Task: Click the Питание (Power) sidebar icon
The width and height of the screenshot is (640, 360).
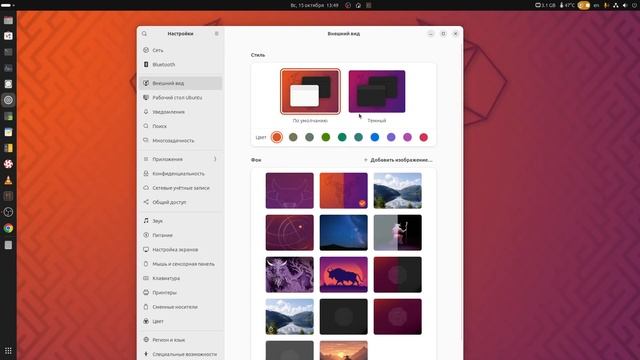Action: pyautogui.click(x=146, y=235)
